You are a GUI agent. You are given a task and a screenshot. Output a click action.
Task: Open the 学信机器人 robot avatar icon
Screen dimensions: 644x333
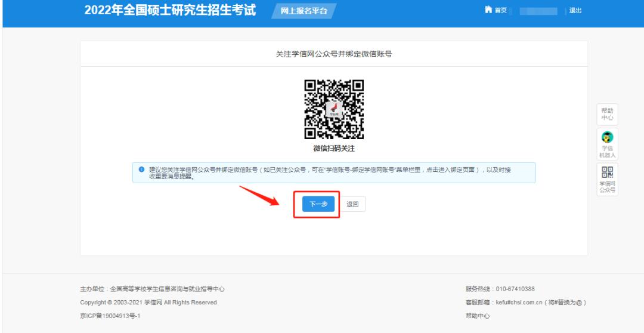pos(607,137)
